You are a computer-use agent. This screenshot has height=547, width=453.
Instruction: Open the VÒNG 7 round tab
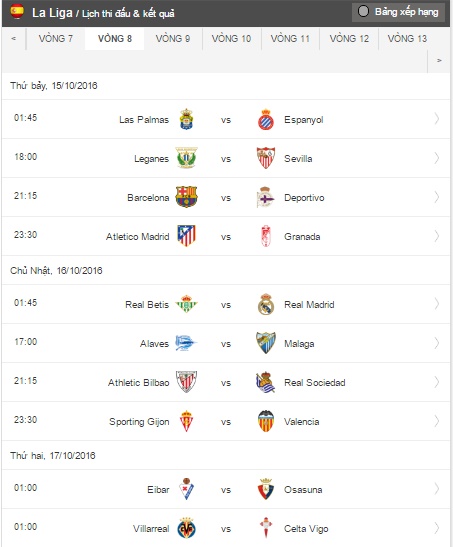pyautogui.click(x=55, y=39)
